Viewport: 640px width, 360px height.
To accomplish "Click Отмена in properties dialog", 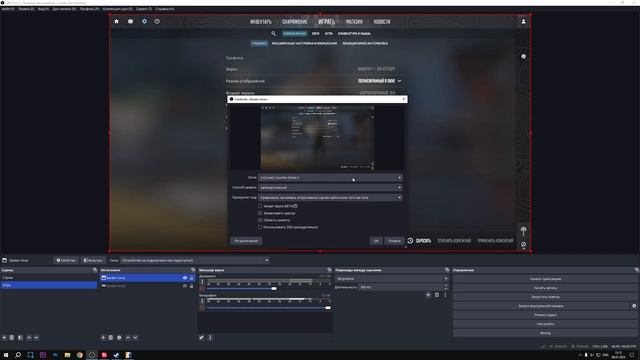I will point(394,241).
